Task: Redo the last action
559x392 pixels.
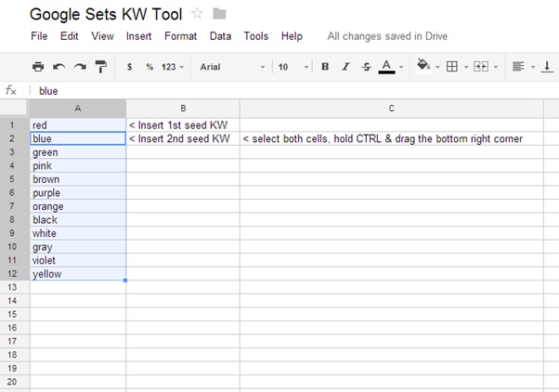Action: coord(80,67)
